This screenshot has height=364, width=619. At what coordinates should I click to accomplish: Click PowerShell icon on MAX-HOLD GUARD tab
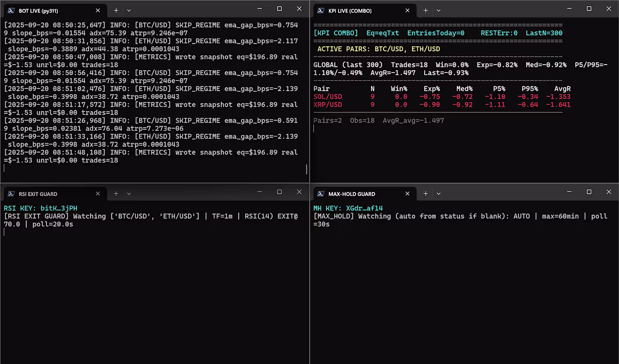click(x=321, y=194)
